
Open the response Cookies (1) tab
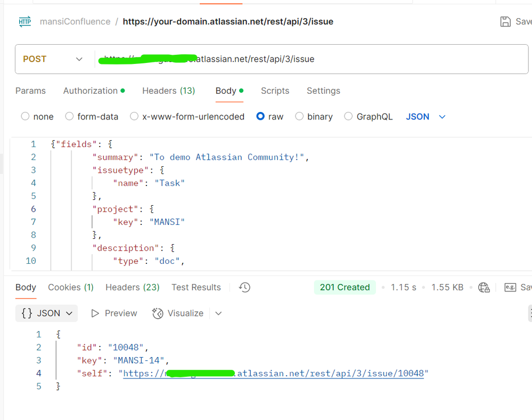pyautogui.click(x=71, y=287)
